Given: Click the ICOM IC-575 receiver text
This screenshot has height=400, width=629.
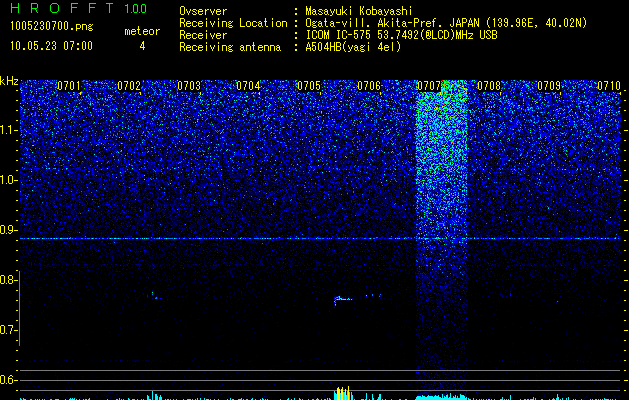Looking at the screenshot, I should click(x=401, y=35).
